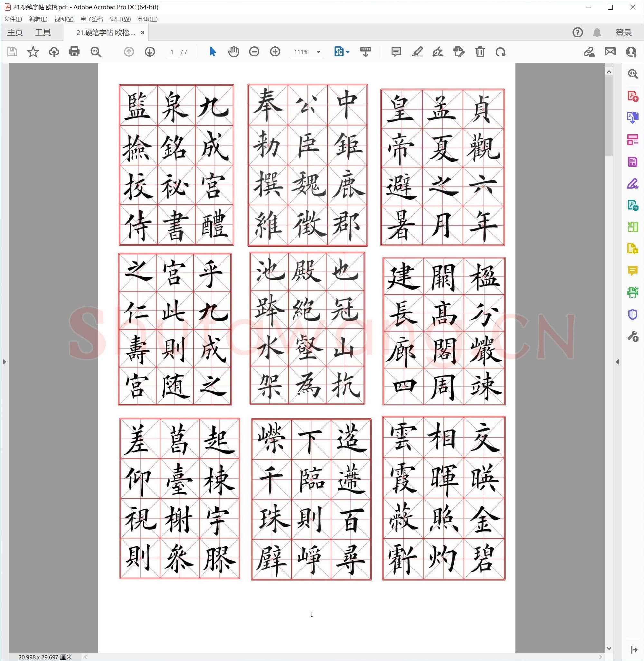Open the 视图 menu

click(62, 19)
